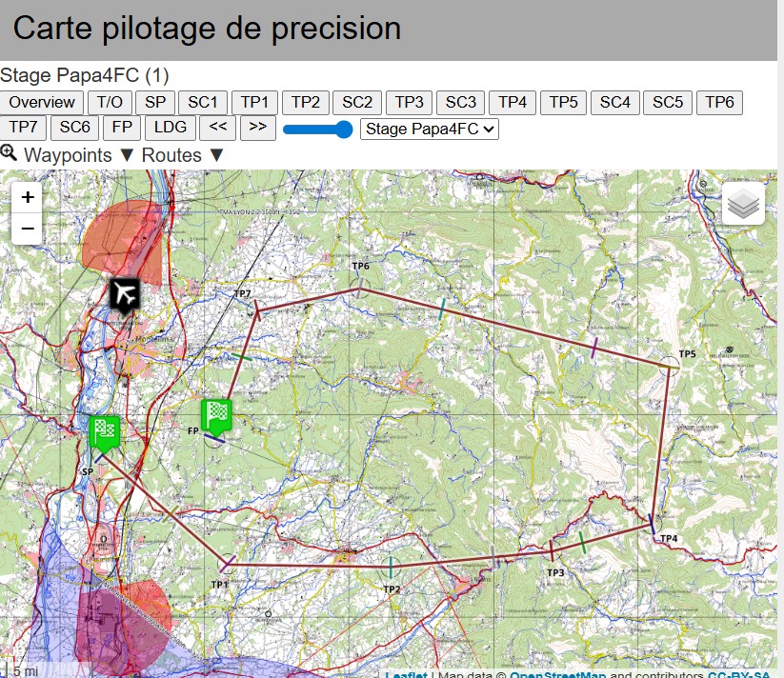Click the green checkered flag at SP
784x678 pixels.
pyautogui.click(x=105, y=431)
